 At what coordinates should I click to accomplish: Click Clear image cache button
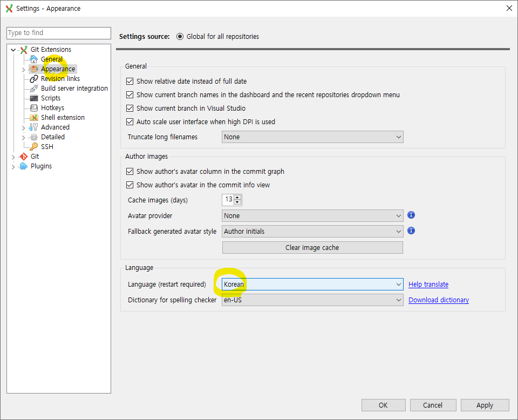pyautogui.click(x=312, y=247)
